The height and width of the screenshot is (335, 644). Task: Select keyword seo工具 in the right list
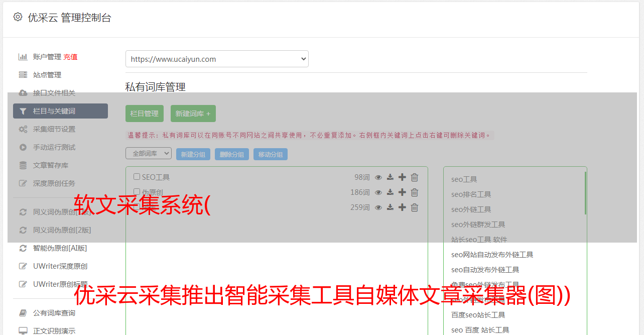tap(464, 179)
